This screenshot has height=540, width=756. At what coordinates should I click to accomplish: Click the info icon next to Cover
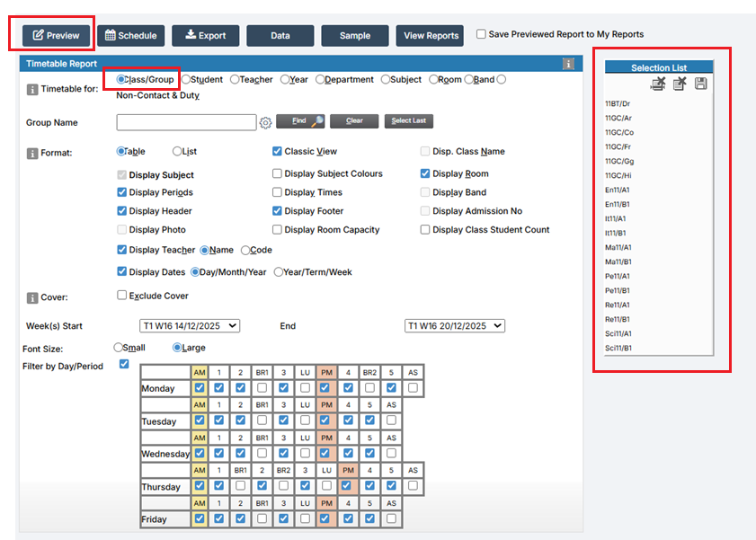point(32,297)
